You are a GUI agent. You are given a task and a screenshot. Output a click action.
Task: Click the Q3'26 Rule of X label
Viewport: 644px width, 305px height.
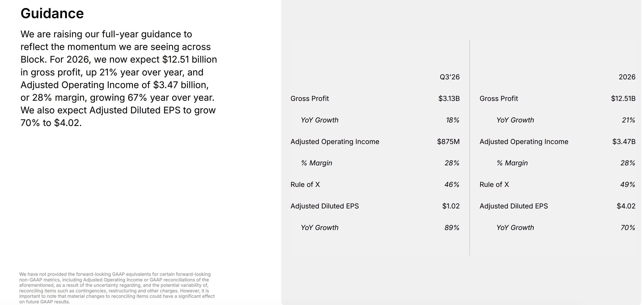click(305, 185)
